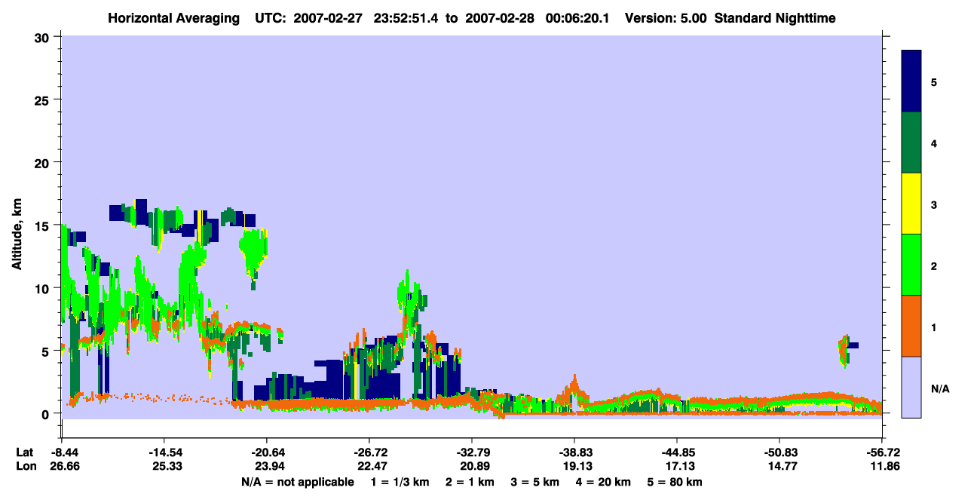Click the dark blue colorbar segment labeled 5
Viewport: 980px width, 503px height.
coord(911,81)
